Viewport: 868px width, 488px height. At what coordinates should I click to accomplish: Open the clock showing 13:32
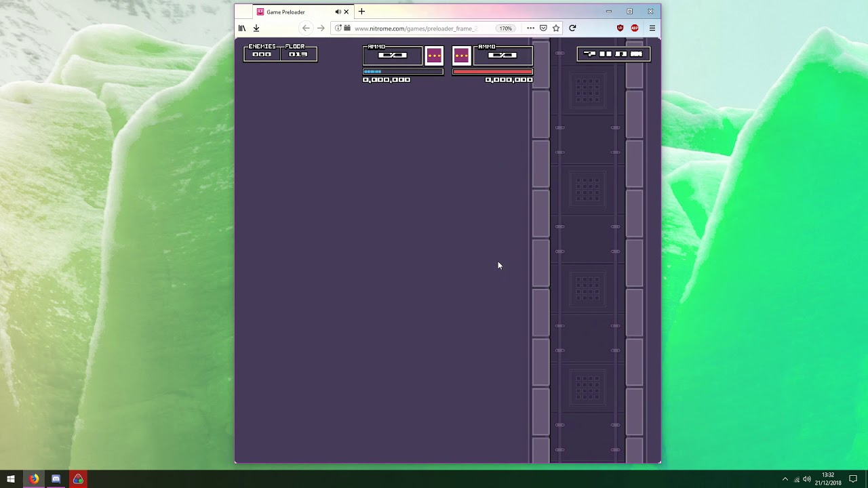[x=829, y=479]
